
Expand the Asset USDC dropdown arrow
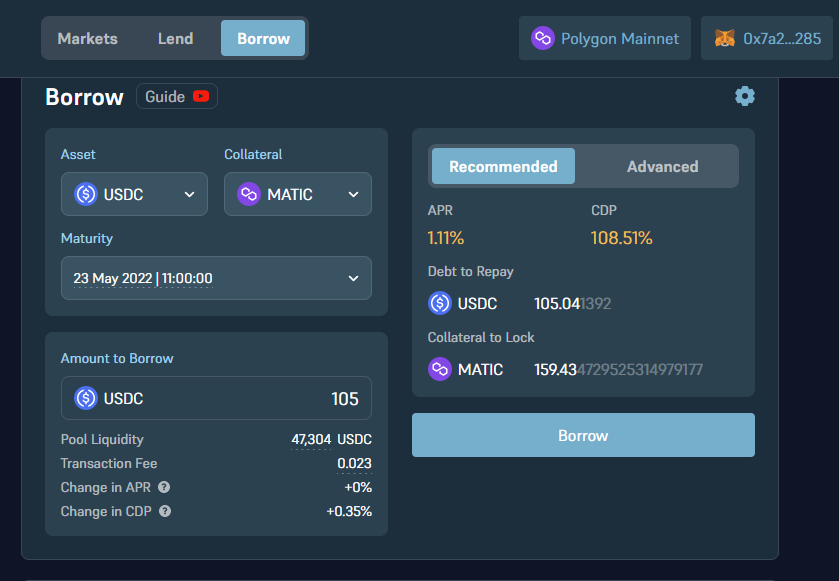pos(189,194)
